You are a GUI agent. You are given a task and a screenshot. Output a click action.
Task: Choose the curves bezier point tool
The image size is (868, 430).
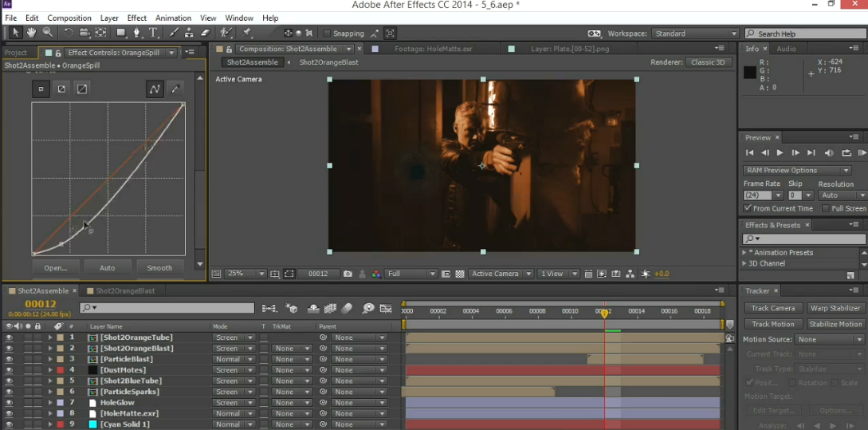tap(155, 89)
